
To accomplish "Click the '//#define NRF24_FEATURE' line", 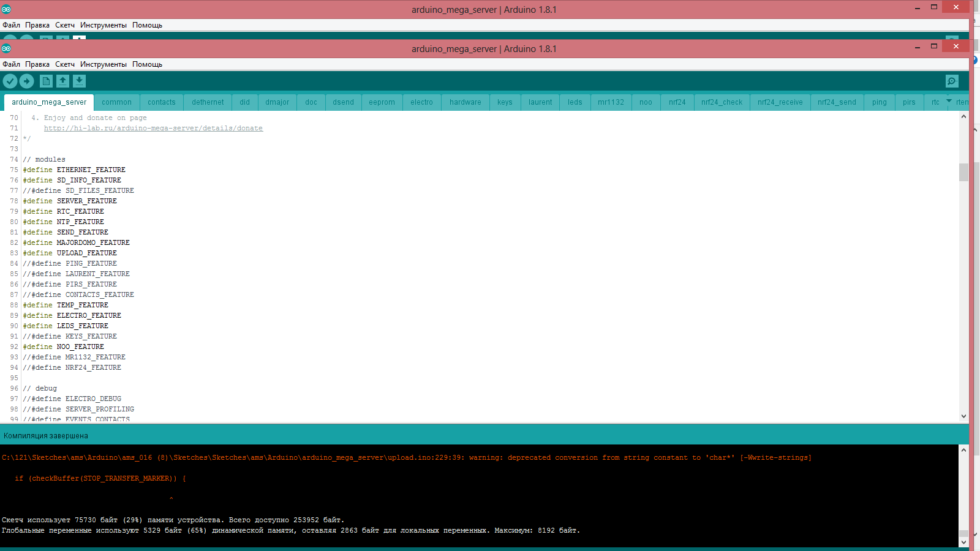I will pos(72,367).
